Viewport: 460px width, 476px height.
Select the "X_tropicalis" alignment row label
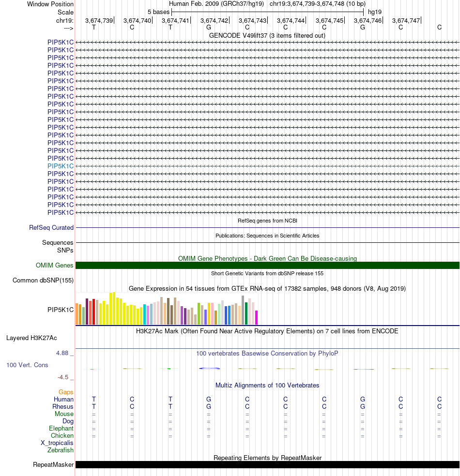click(57, 443)
